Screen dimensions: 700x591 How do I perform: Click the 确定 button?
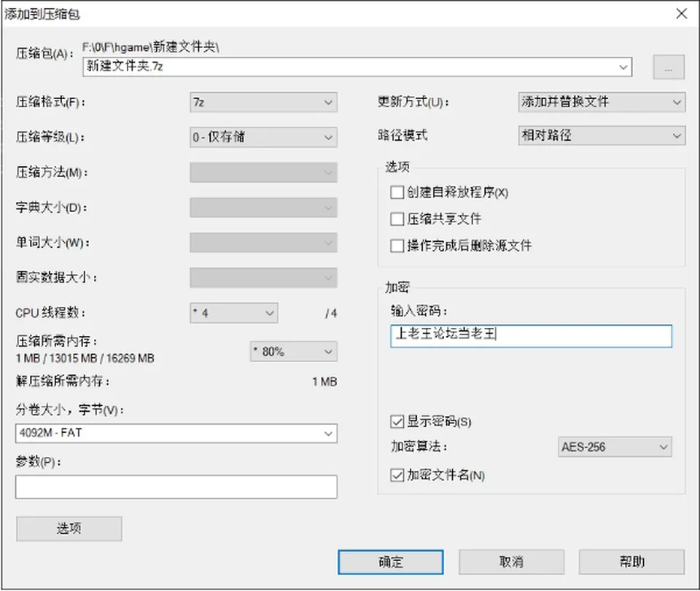[x=391, y=562]
